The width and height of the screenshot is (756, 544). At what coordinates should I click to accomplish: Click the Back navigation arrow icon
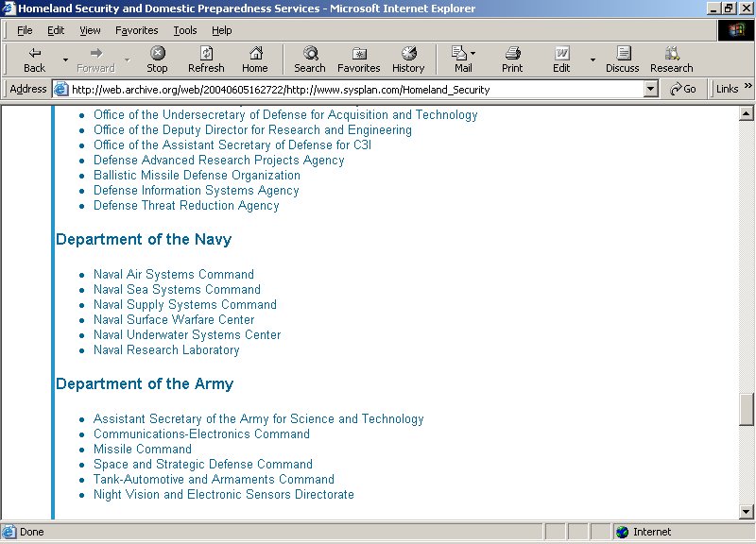pyautogui.click(x=34, y=54)
